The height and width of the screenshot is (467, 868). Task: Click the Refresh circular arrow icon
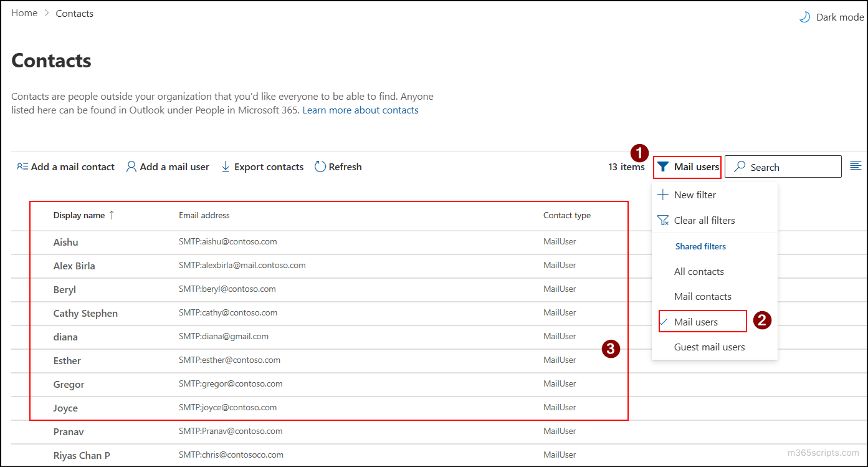pos(320,167)
